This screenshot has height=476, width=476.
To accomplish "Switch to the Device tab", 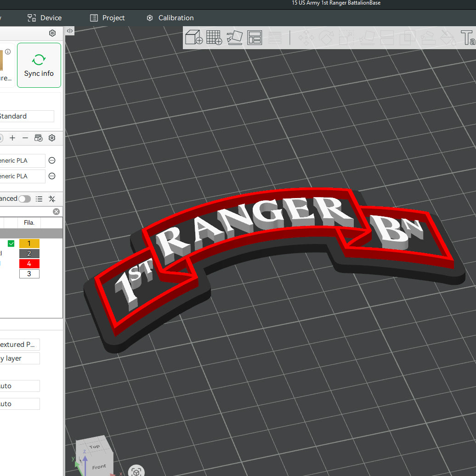I will (x=45, y=18).
